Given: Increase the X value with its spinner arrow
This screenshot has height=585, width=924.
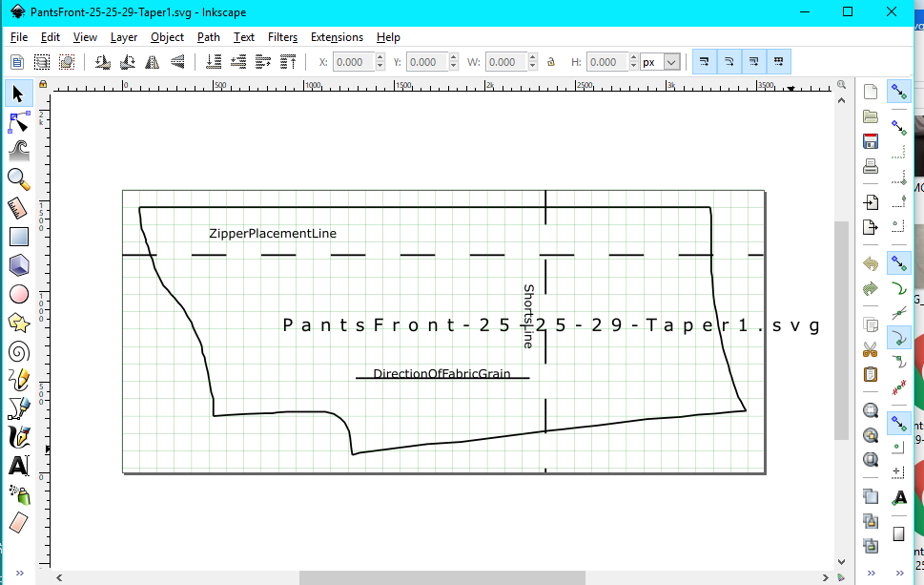Looking at the screenshot, I should tap(380, 57).
